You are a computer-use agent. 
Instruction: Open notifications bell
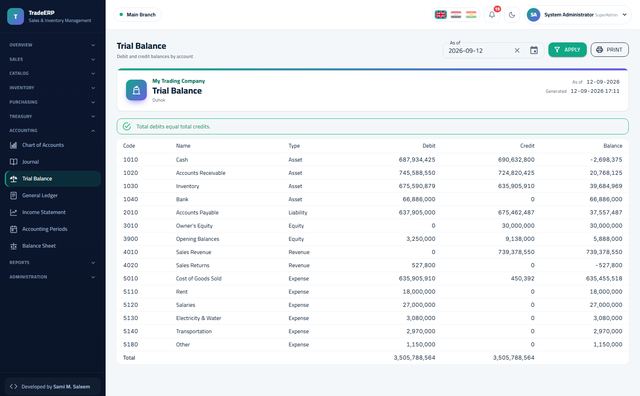pos(492,15)
